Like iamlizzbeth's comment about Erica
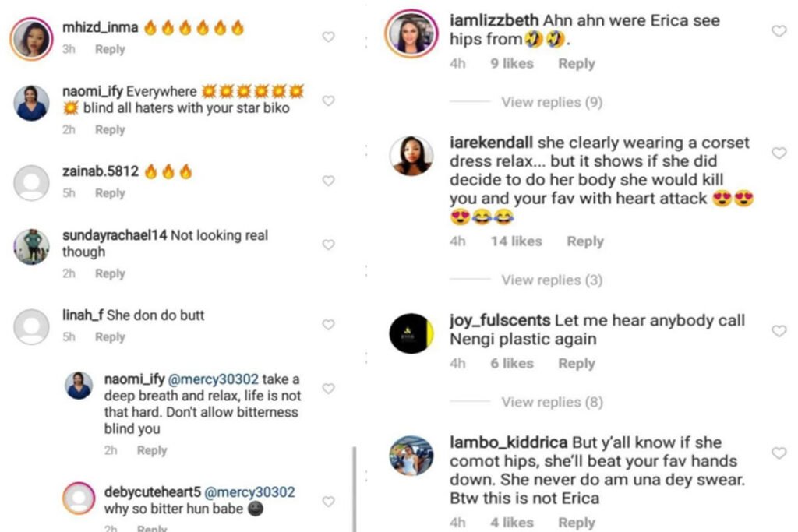The width and height of the screenshot is (798, 532). (x=778, y=31)
